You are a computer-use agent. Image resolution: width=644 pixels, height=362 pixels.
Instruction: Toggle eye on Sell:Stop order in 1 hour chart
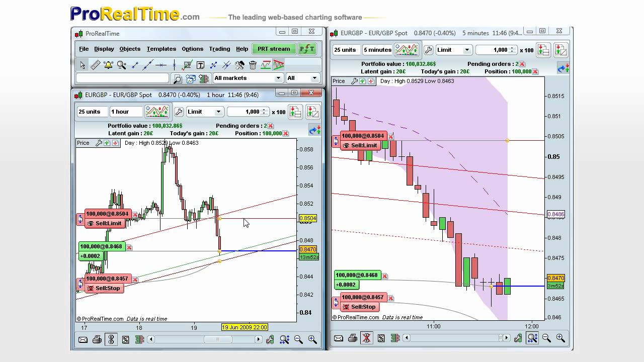(91, 288)
